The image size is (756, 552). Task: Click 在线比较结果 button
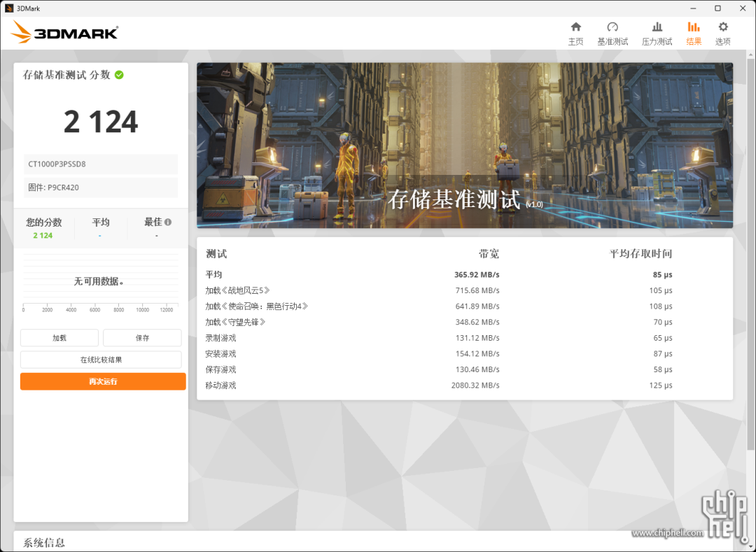(101, 360)
